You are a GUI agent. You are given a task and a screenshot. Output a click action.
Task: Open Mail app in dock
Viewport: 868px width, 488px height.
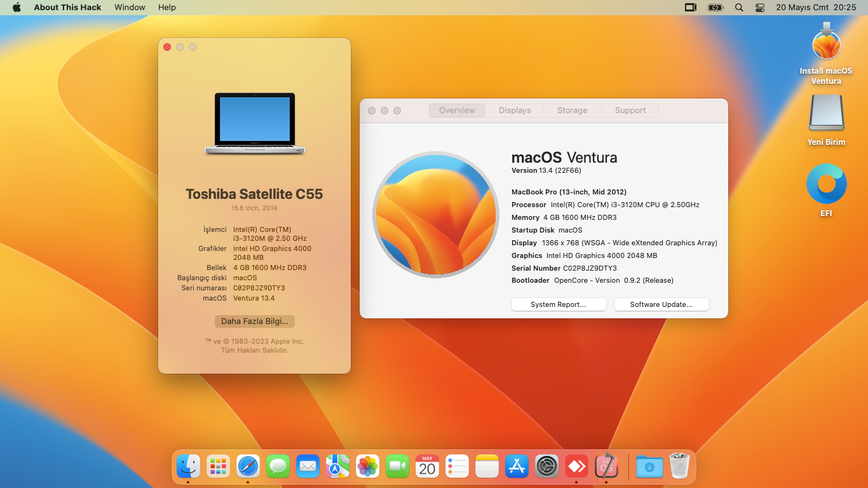coord(308,467)
